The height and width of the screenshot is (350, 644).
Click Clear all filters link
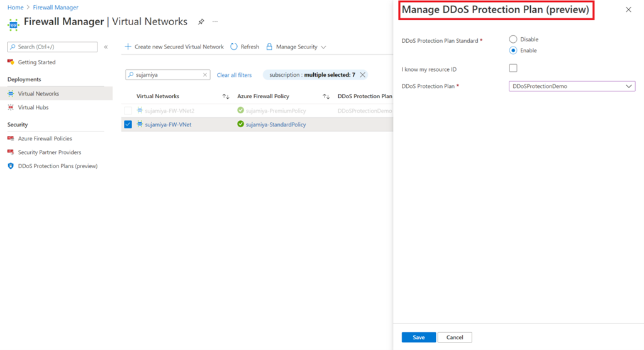[x=234, y=75]
